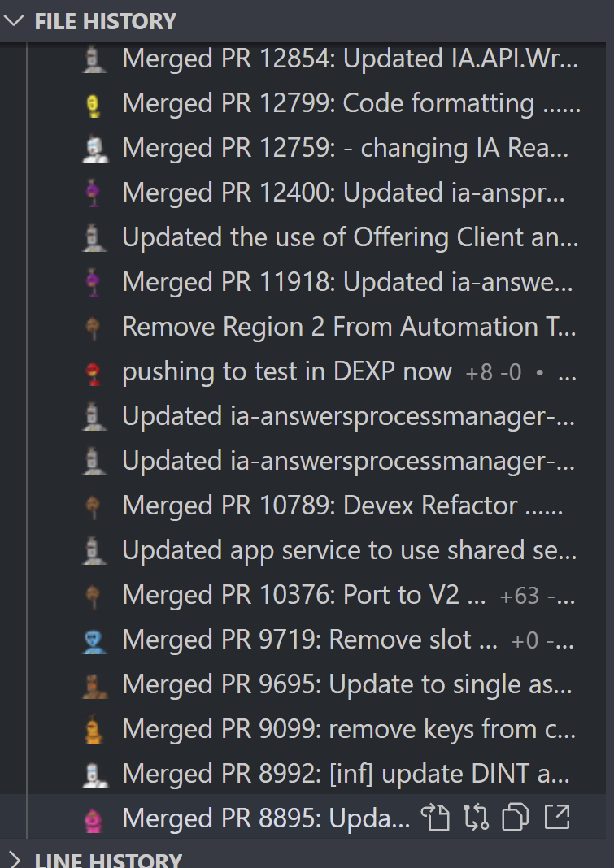The width and height of the screenshot is (614, 868).
Task: Click the purple avatar beside Merged PR 12400
Action: (94, 192)
